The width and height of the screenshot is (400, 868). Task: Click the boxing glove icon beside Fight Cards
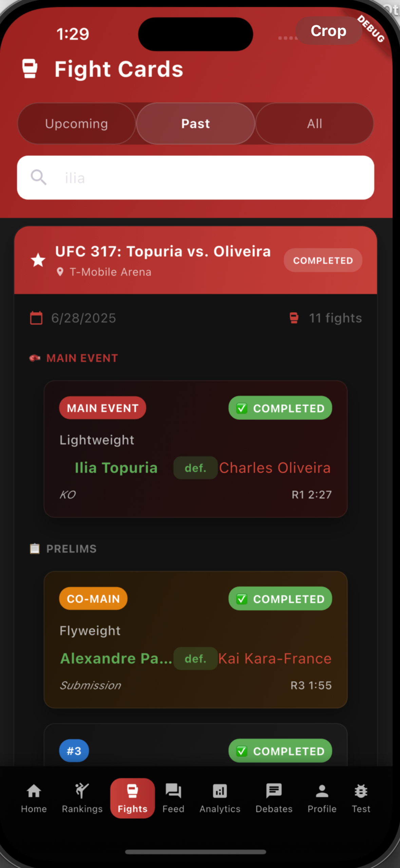tap(30, 69)
